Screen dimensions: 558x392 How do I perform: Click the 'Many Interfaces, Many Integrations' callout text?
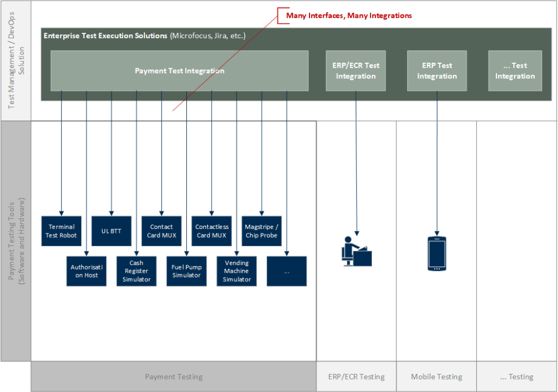pyautogui.click(x=349, y=16)
